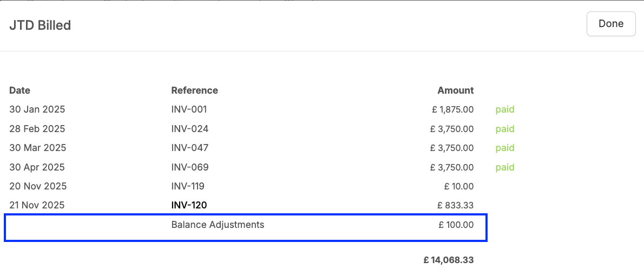Open invoice reference INV-047
The height and width of the screenshot is (275, 644).
190,148
